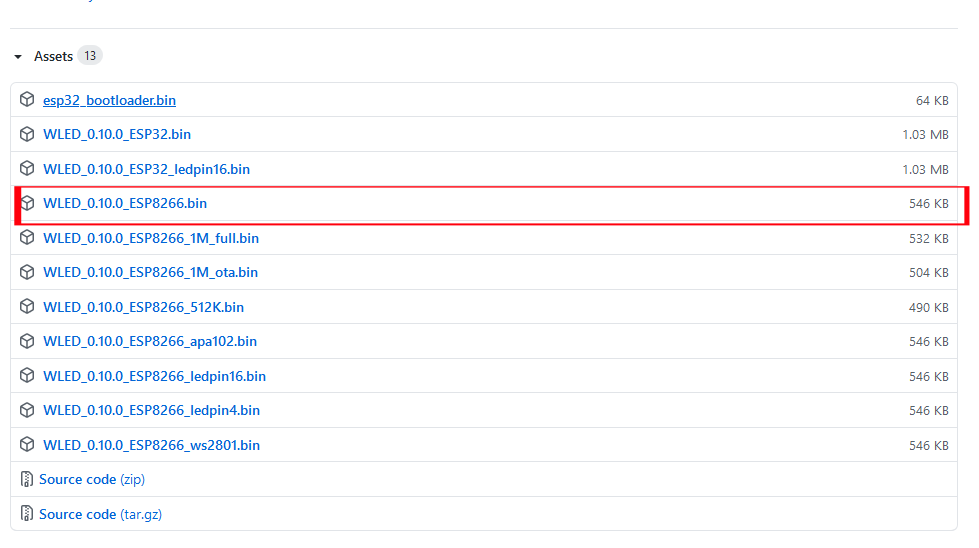Click the Assets heading label
Screen dimensions: 979x548
tap(54, 56)
